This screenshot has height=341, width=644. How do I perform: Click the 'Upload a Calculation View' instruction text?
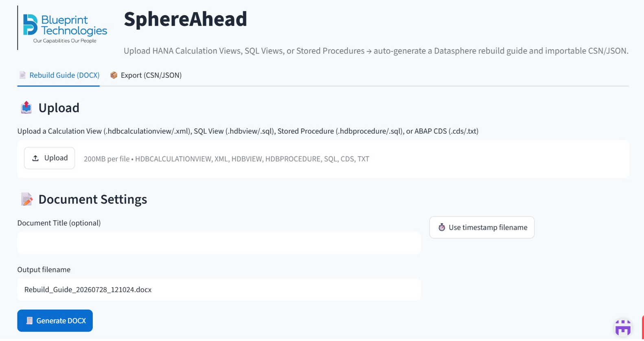[x=248, y=131]
